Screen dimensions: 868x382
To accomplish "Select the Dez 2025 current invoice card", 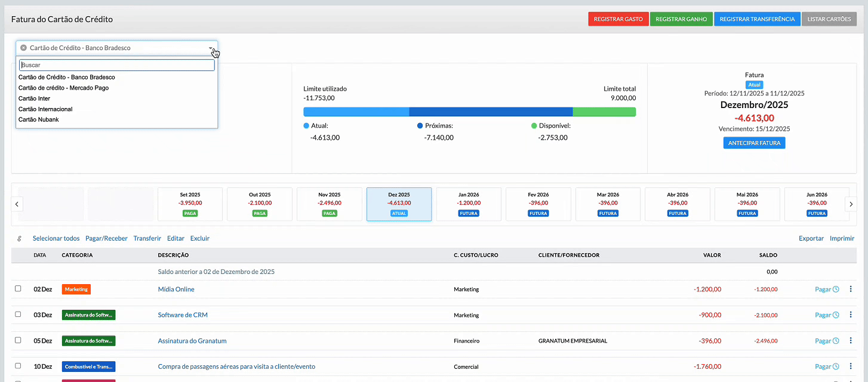I will 399,204.
